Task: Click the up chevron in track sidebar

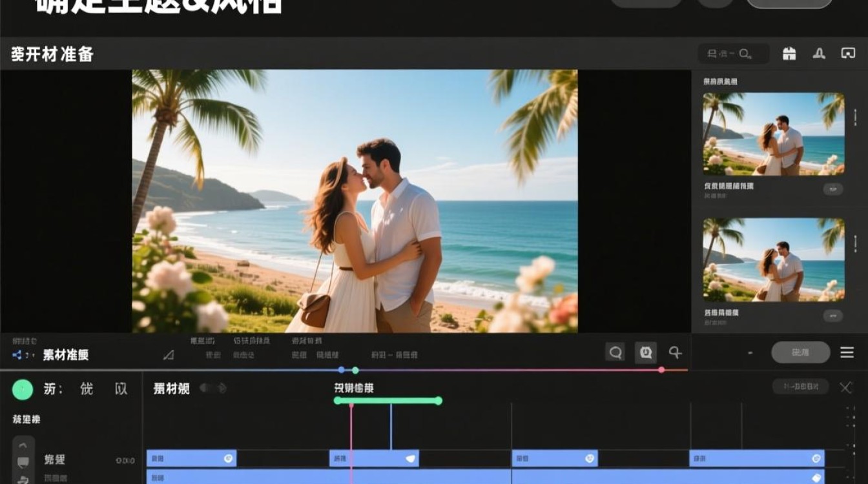Action: (x=23, y=445)
